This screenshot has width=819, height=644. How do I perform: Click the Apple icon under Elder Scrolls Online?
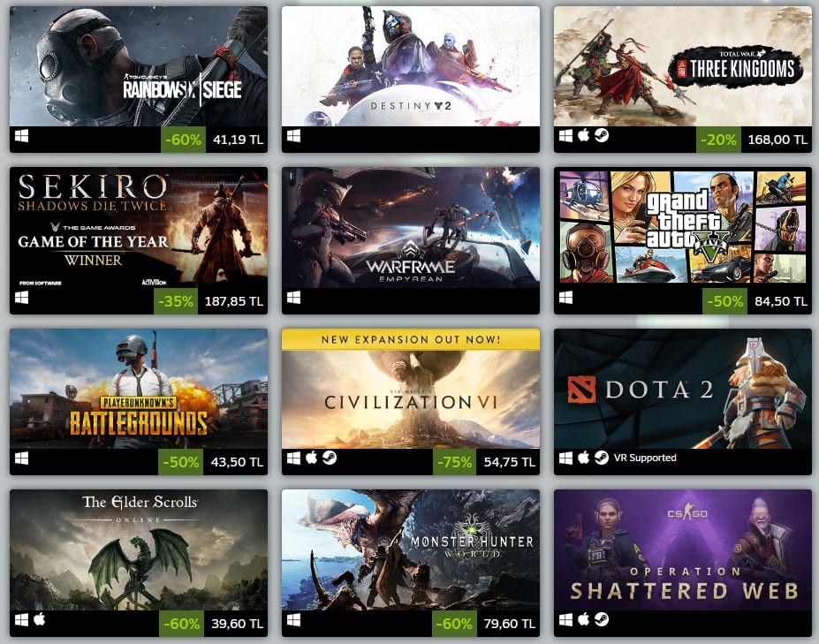point(39,619)
